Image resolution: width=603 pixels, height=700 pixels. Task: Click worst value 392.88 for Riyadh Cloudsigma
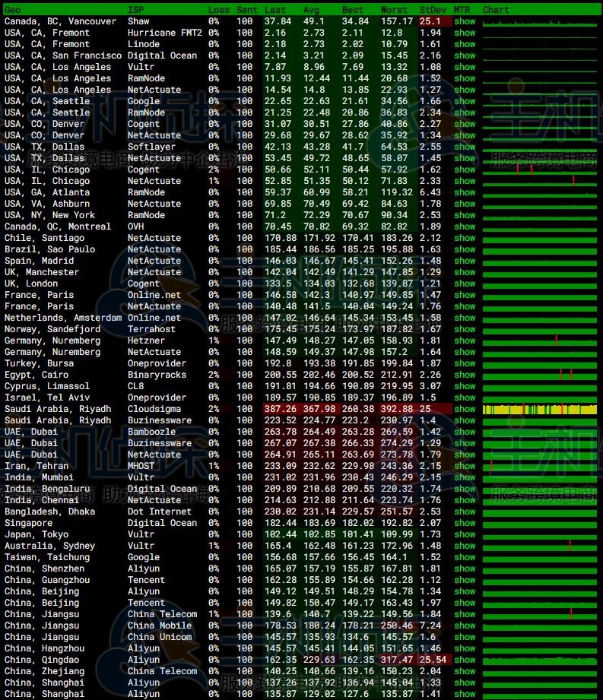[x=397, y=409]
